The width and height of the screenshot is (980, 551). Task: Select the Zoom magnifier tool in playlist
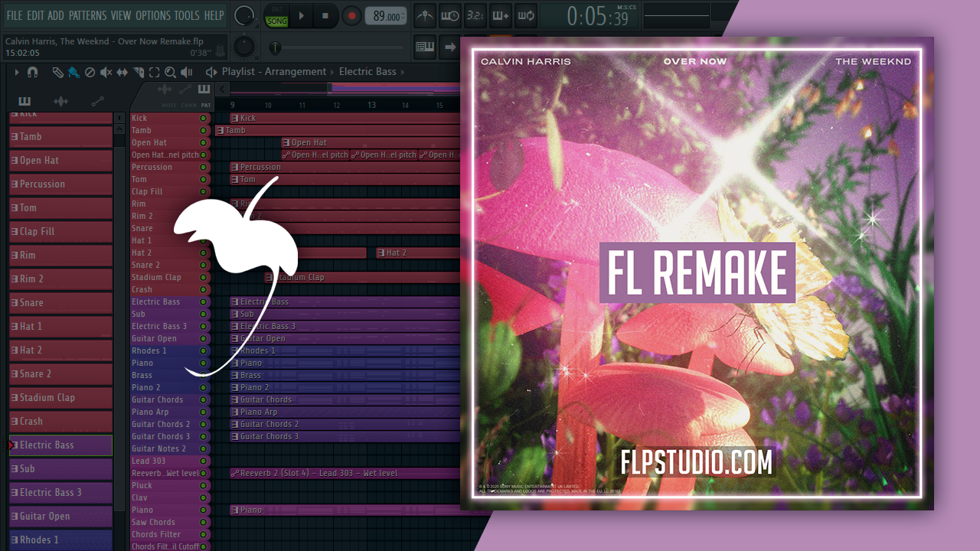pyautogui.click(x=170, y=72)
